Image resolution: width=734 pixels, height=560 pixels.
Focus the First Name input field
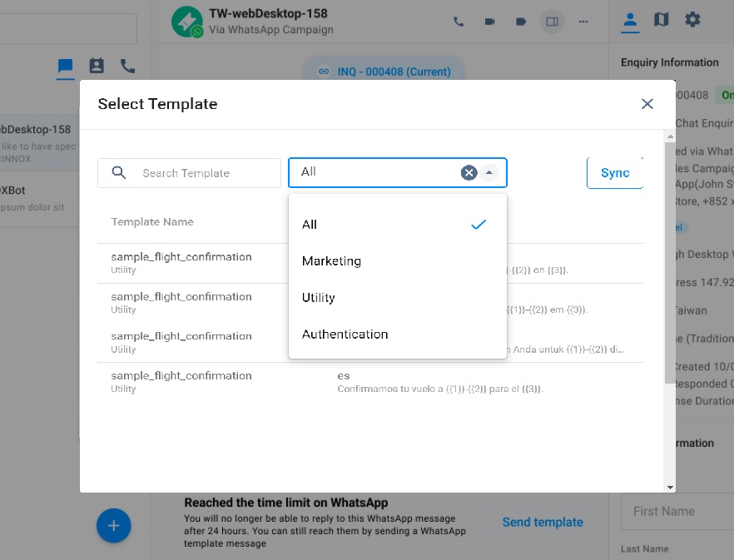click(x=677, y=511)
